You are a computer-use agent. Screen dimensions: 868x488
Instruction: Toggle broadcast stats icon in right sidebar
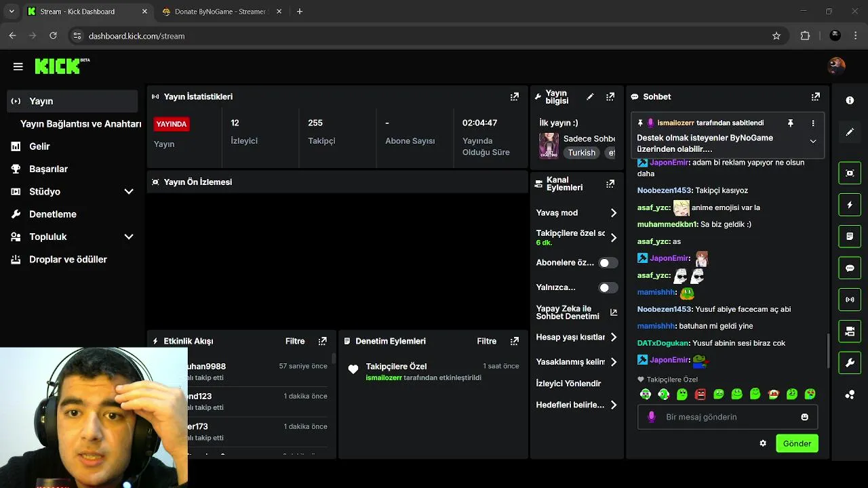pos(850,300)
